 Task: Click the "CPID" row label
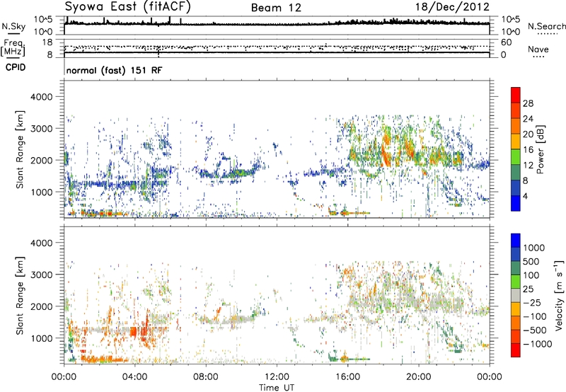(x=16, y=67)
